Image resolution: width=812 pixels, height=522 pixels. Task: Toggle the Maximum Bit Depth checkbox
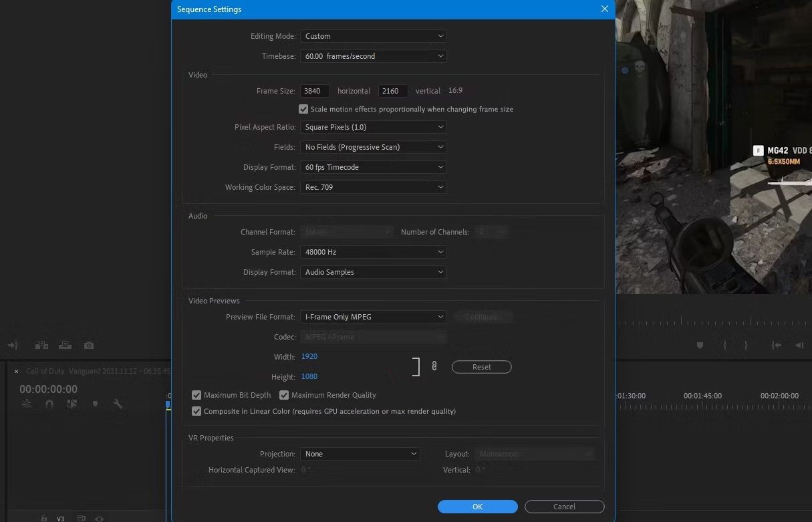196,395
